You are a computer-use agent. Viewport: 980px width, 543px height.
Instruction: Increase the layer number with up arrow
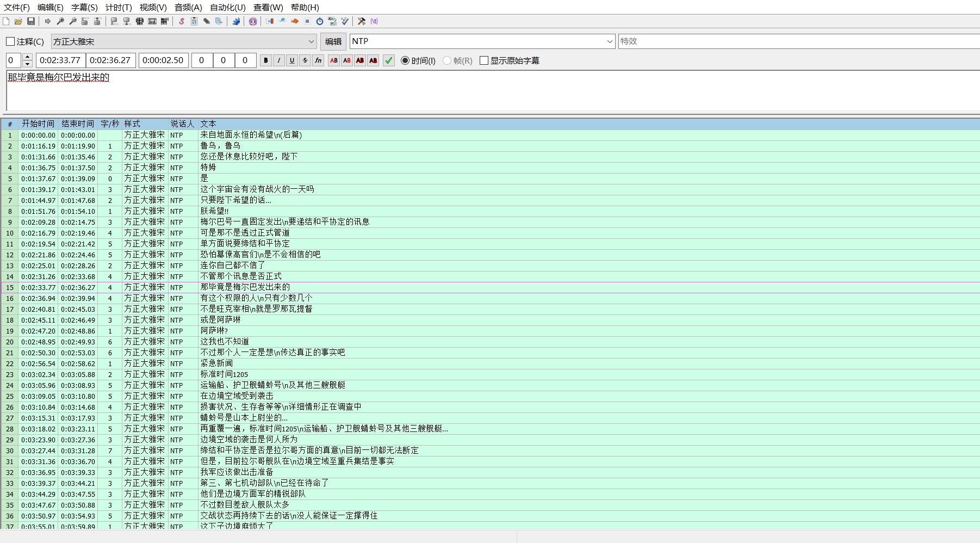tap(28, 57)
